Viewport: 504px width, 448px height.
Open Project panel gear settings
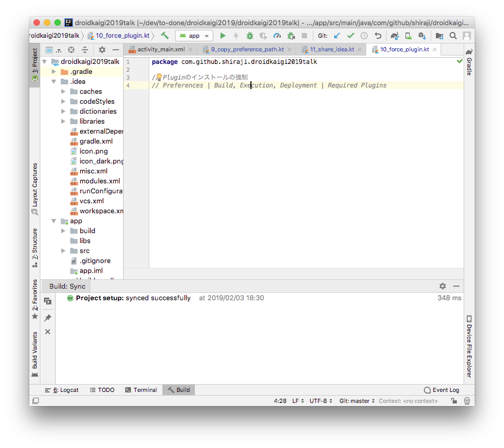pyautogui.click(x=102, y=50)
